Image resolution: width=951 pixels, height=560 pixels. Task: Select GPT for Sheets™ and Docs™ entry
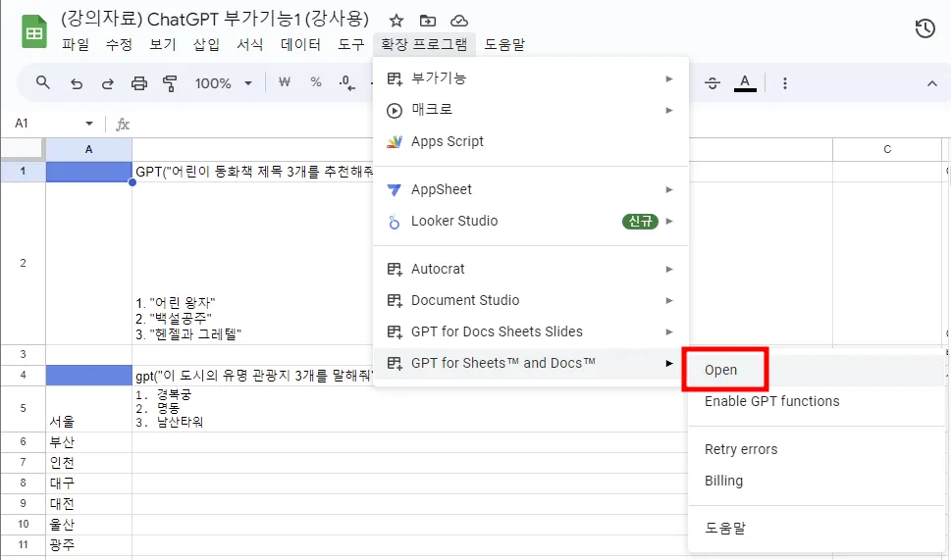[531, 364]
